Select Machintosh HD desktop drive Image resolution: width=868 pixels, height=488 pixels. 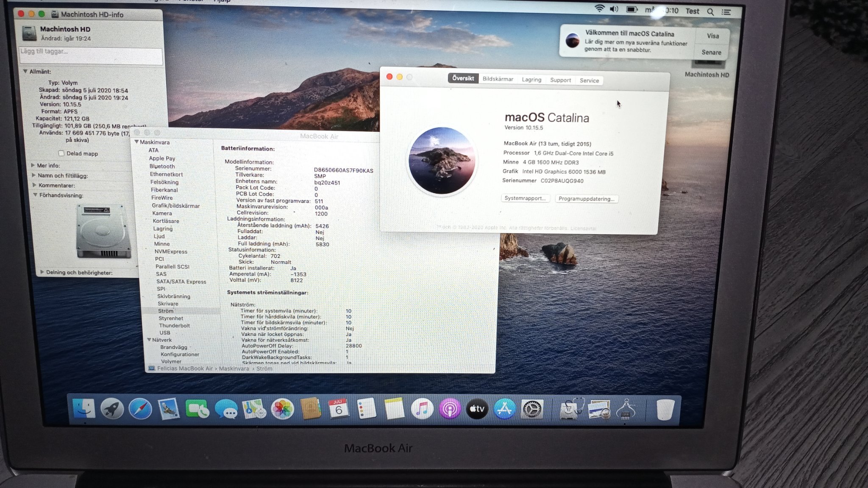(707, 69)
